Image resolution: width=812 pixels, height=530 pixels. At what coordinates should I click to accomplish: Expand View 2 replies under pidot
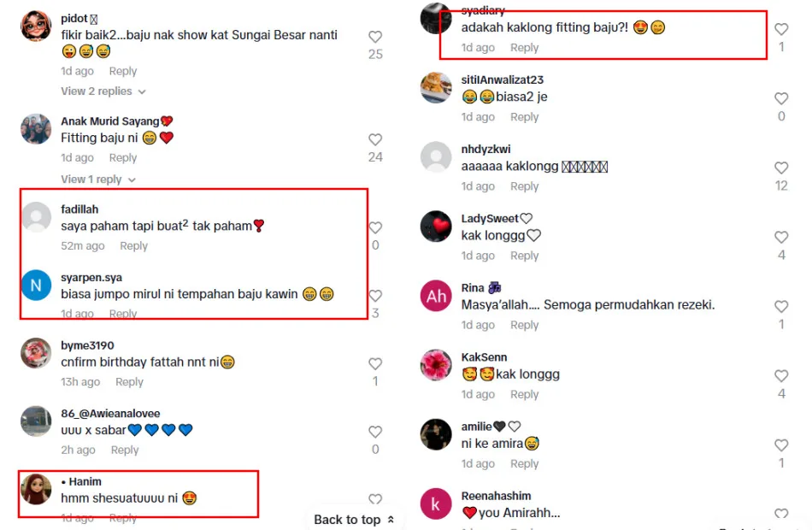pos(103,91)
